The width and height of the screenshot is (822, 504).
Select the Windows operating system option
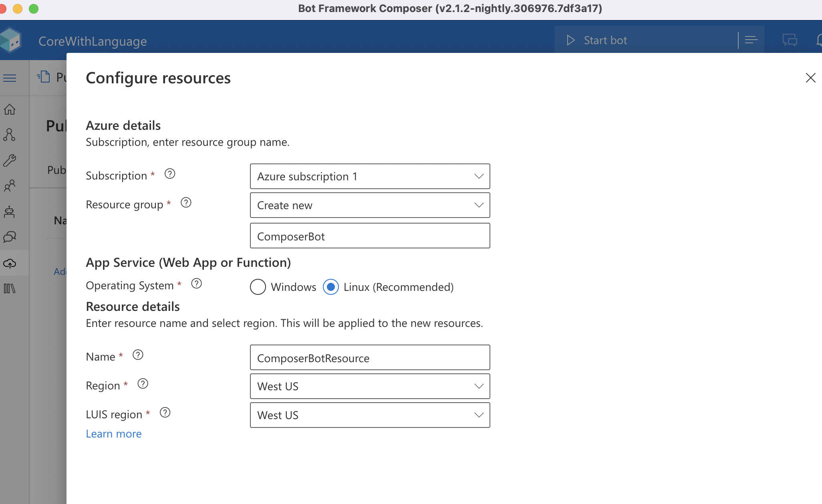258,287
